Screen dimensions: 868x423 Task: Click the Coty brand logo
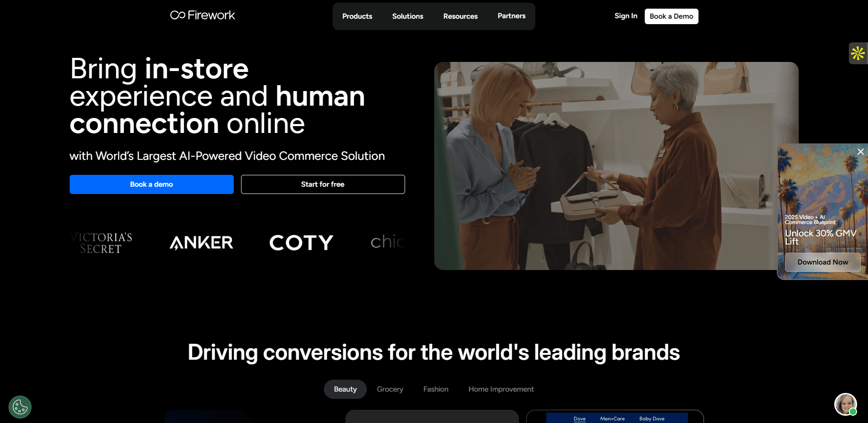tap(301, 243)
